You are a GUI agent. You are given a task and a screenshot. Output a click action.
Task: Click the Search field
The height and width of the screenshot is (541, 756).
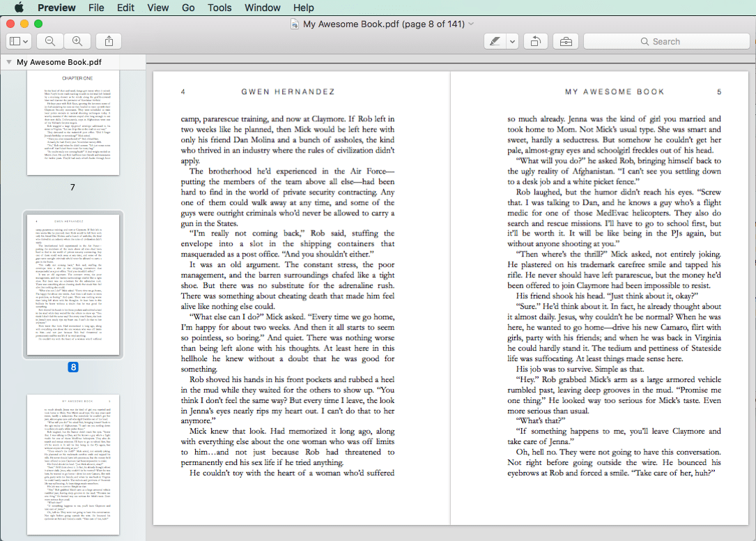click(666, 42)
